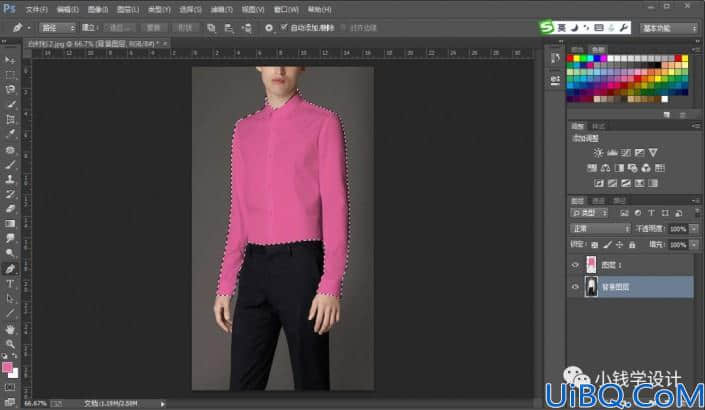Add an Invert adjustment
The image size is (705, 410).
click(x=599, y=183)
